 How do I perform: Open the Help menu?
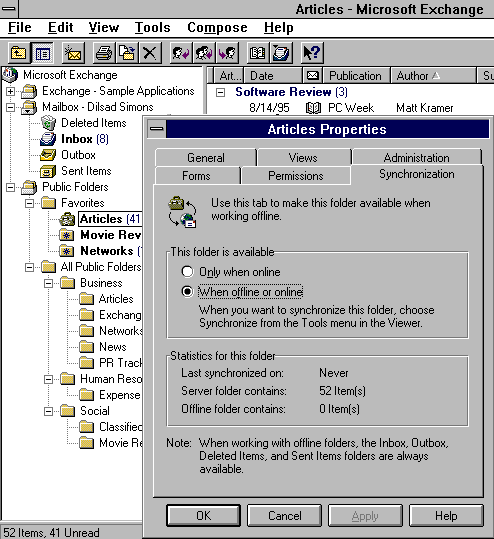point(279,28)
